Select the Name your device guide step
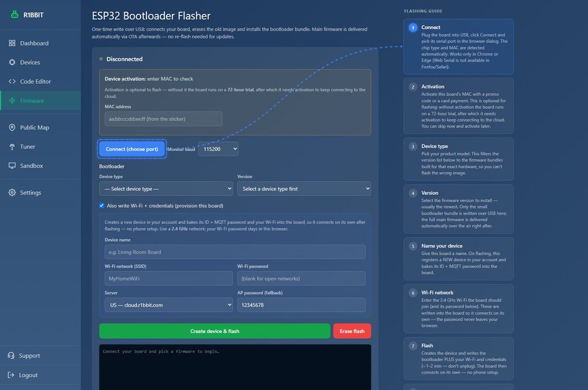 tap(458, 258)
